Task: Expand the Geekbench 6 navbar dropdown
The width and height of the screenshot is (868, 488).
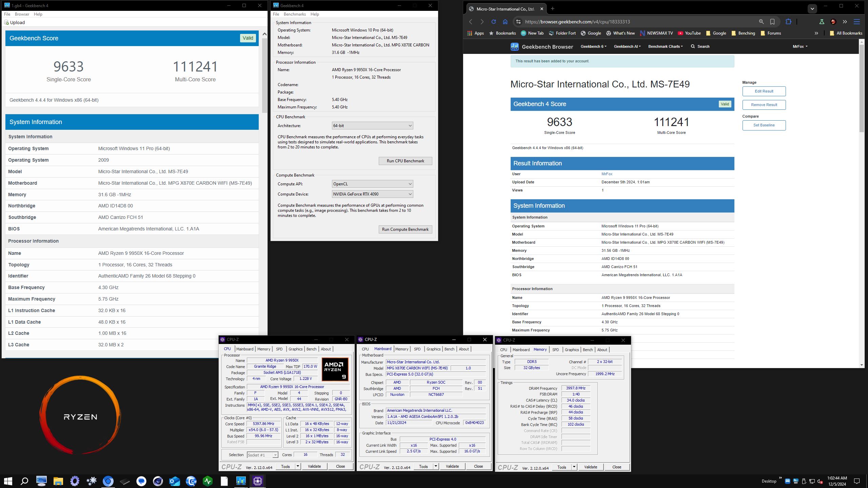Action: 593,46
